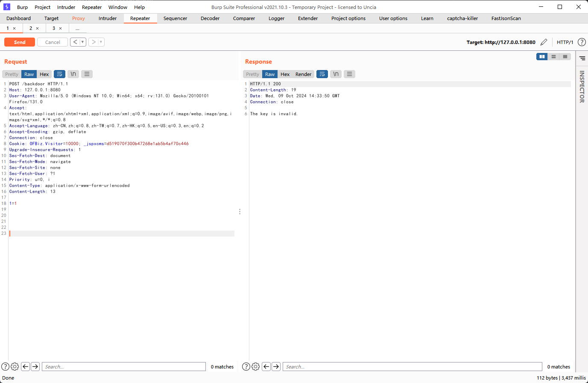Switch to Proxy tab
The height and width of the screenshot is (383, 588).
[79, 18]
